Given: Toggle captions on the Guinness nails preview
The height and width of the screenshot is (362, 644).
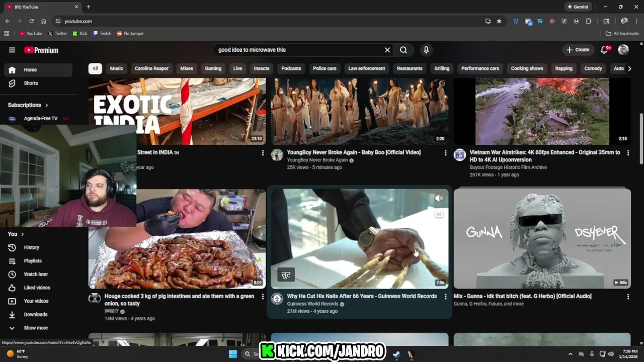Looking at the screenshot, I should tap(439, 215).
